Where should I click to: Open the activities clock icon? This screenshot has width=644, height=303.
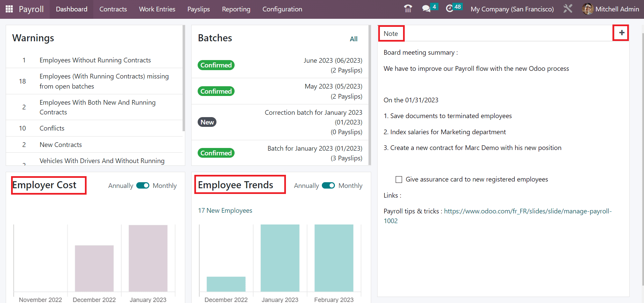449,9
